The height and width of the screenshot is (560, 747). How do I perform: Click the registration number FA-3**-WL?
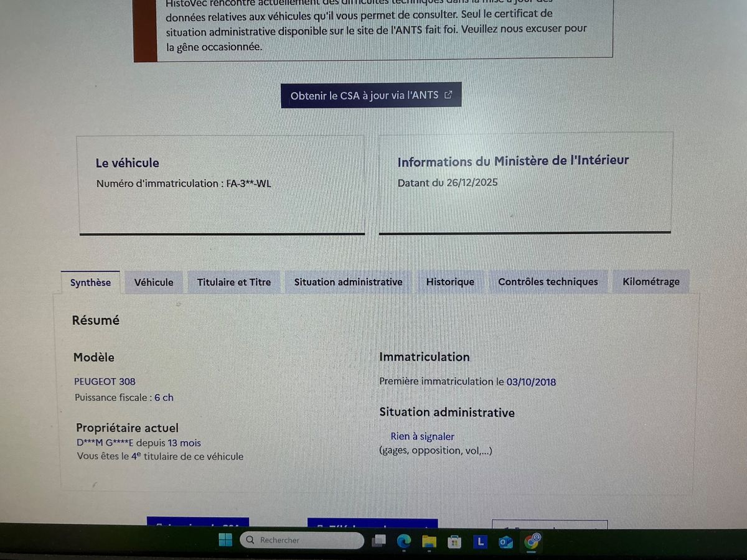click(x=248, y=184)
